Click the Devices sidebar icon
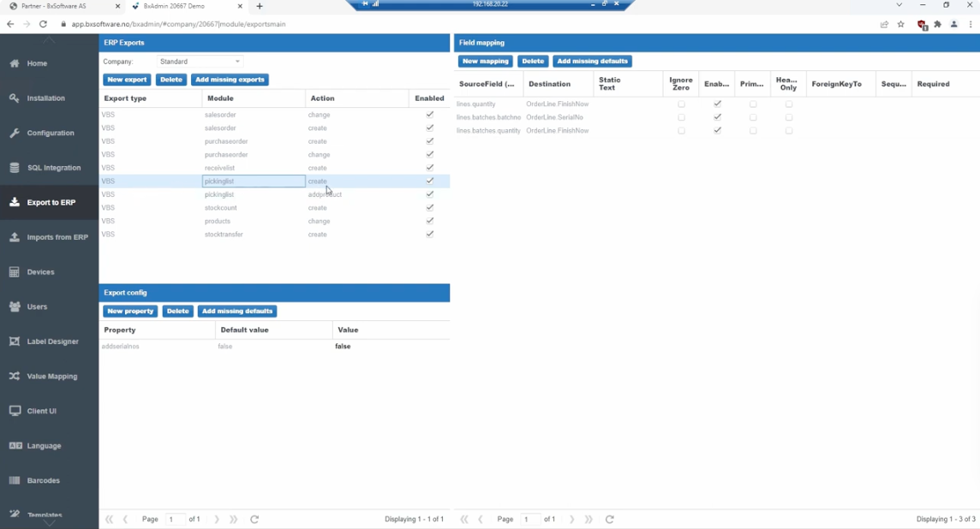980x529 pixels. pos(15,271)
